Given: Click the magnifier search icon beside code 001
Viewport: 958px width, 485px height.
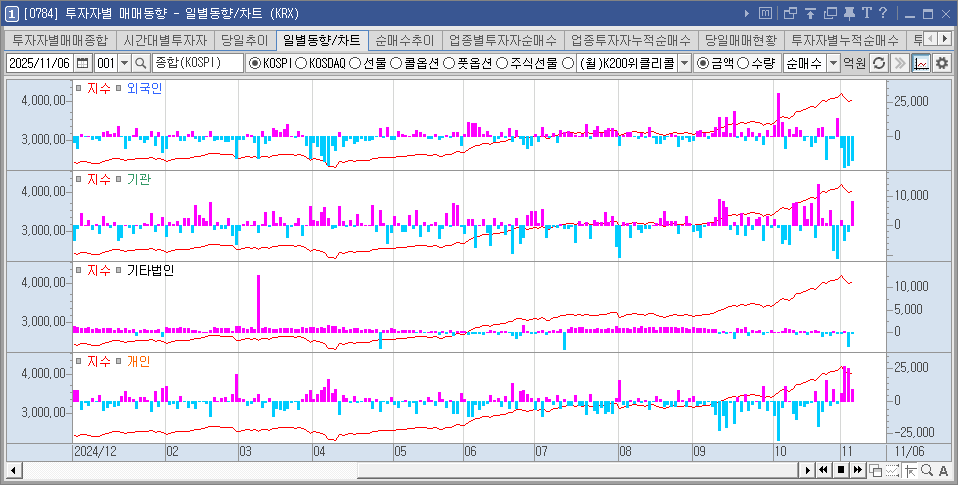Looking at the screenshot, I should [141, 63].
